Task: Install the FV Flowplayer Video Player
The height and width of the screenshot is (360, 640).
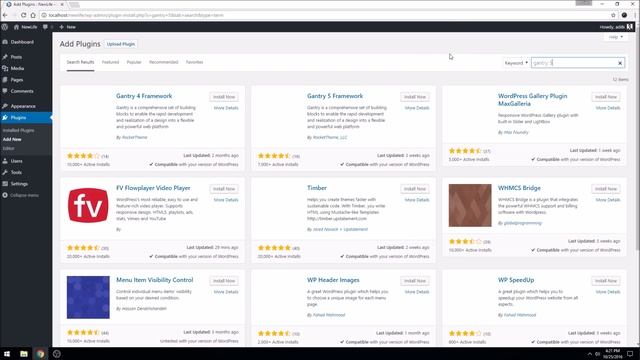Action: click(224, 189)
